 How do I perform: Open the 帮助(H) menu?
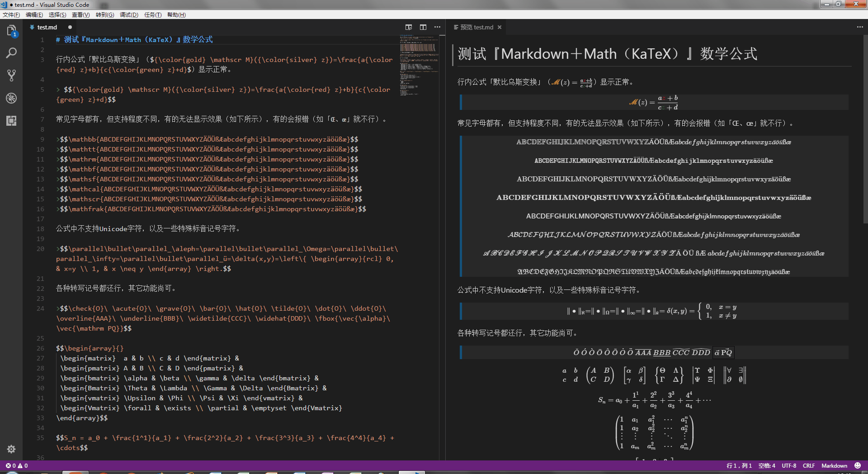click(176, 15)
